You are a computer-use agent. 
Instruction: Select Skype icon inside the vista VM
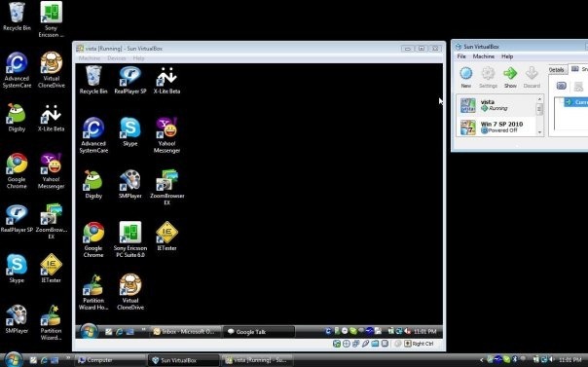(130, 131)
